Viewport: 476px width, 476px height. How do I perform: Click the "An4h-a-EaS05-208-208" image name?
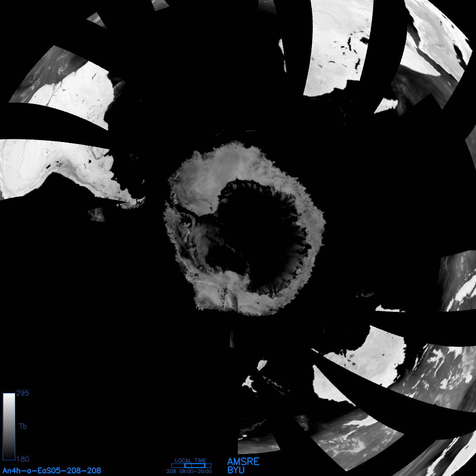tap(52, 471)
